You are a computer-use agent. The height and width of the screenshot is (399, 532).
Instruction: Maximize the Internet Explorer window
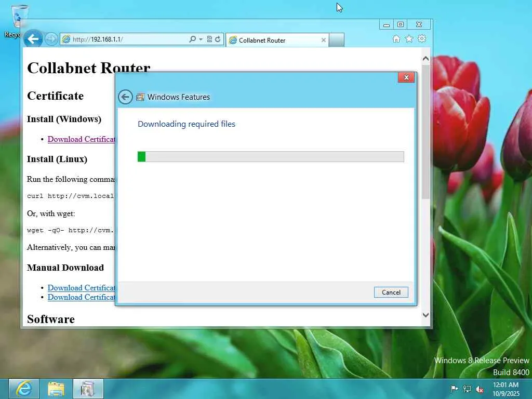pos(401,24)
